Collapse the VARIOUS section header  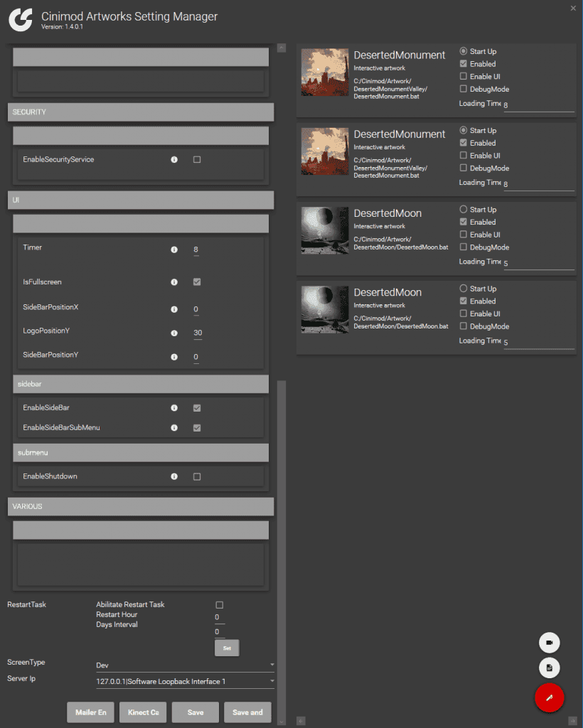click(x=141, y=506)
